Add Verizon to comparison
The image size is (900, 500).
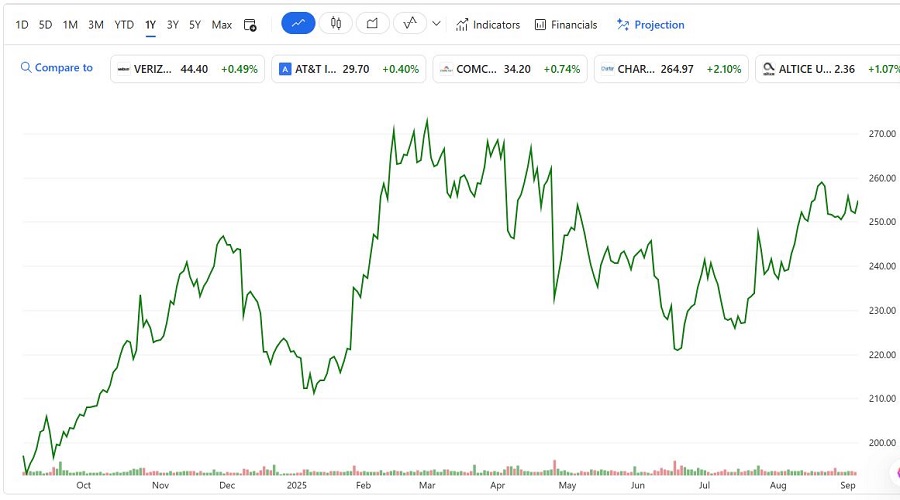[187, 69]
